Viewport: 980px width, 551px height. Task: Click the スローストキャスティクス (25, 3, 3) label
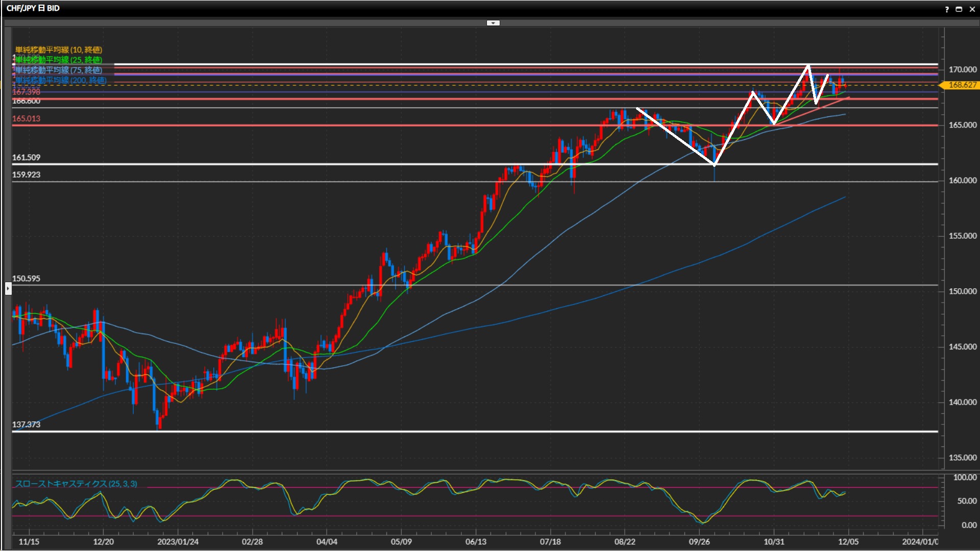pyautogui.click(x=76, y=484)
